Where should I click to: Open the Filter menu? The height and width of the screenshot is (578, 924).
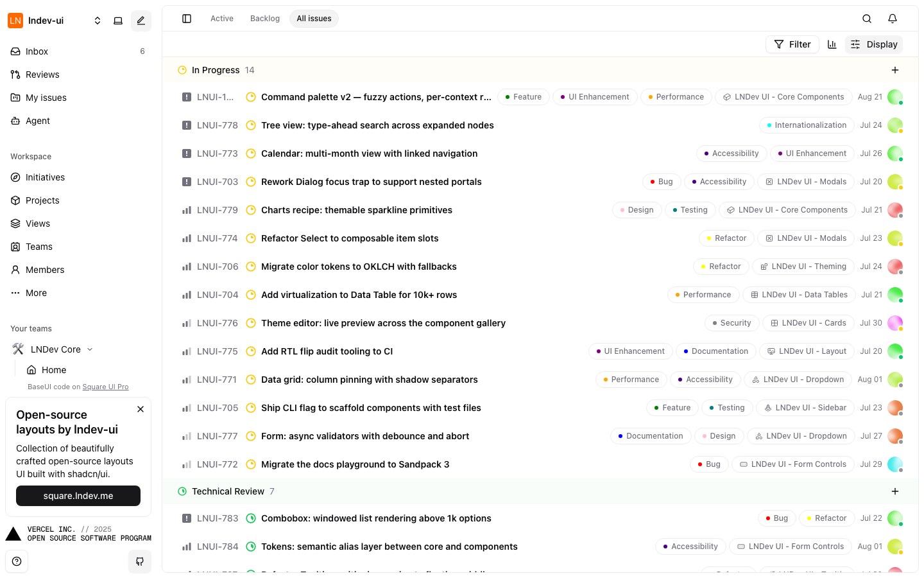(x=792, y=44)
